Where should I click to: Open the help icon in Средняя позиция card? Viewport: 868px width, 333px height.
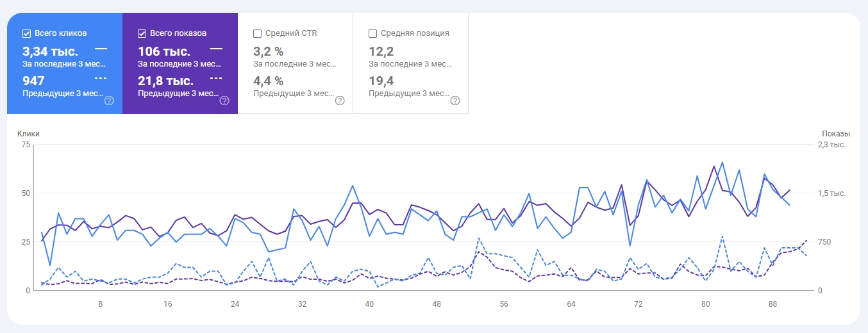(455, 101)
